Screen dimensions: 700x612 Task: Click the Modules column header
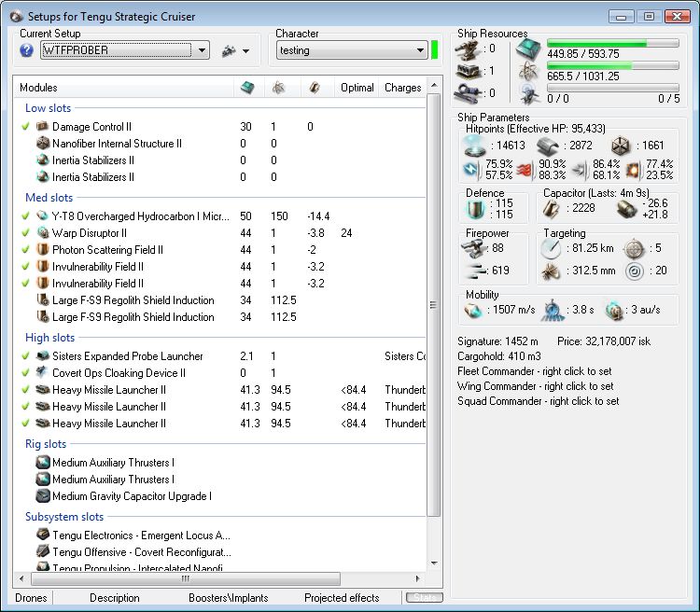[123, 88]
